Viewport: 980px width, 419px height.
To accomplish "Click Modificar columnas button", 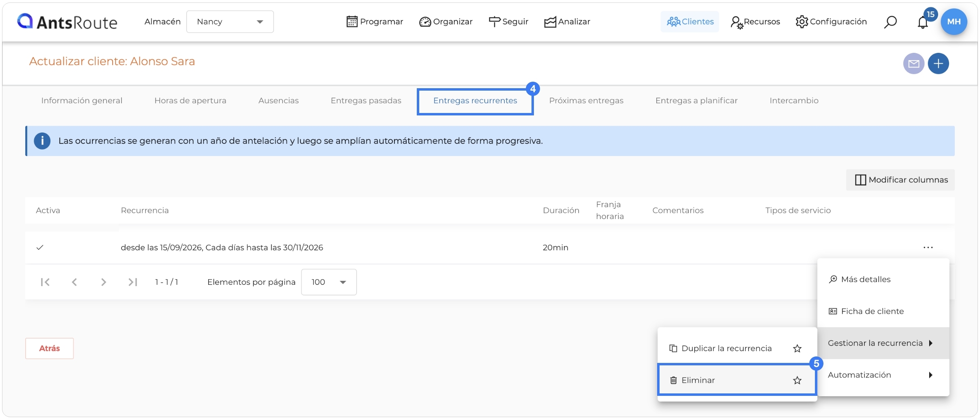I will click(x=901, y=180).
